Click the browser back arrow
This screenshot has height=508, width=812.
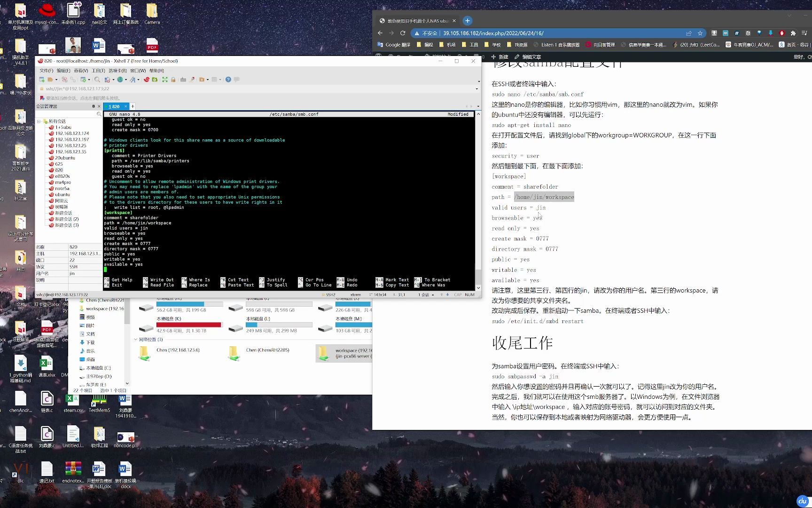[380, 33]
